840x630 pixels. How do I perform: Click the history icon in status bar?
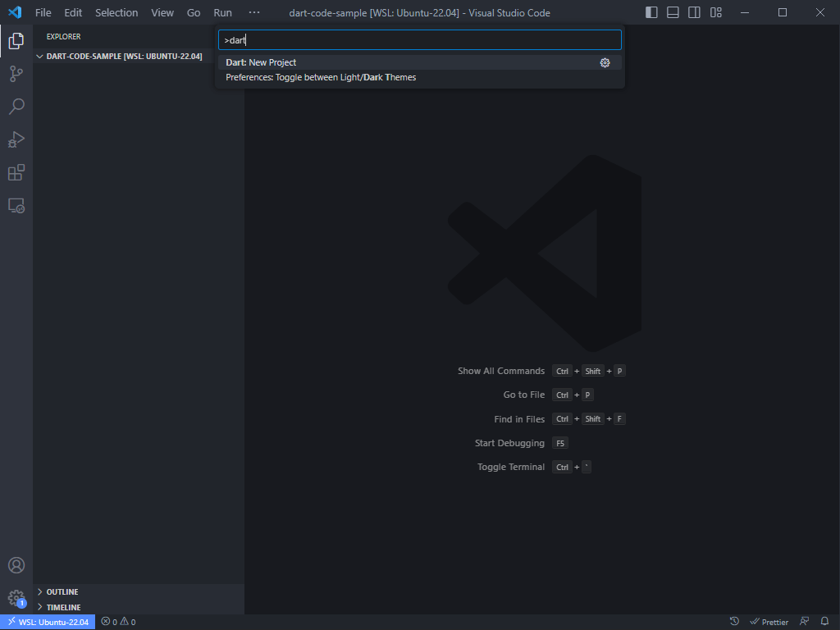pyautogui.click(x=734, y=622)
